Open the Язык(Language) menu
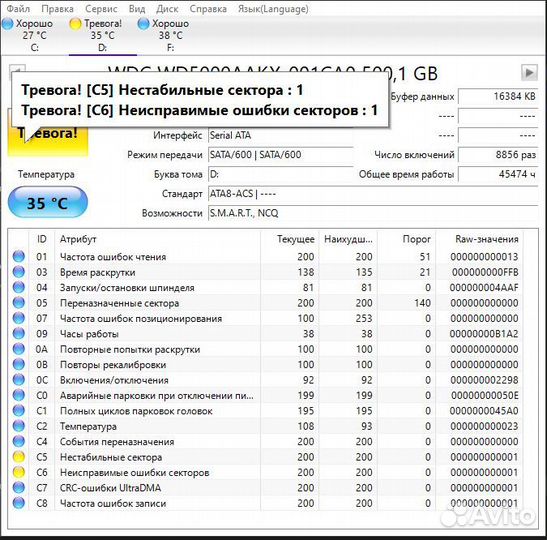This screenshot has width=547, height=540. pos(273,9)
